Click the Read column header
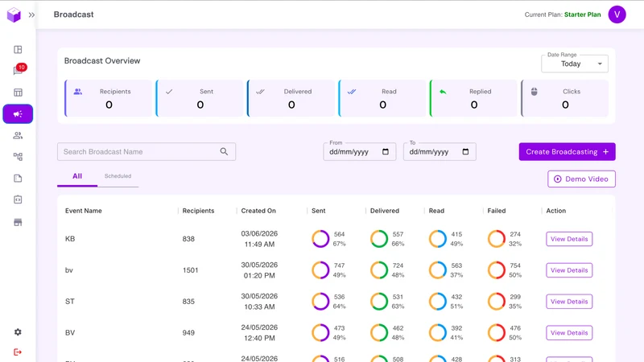 pyautogui.click(x=436, y=211)
